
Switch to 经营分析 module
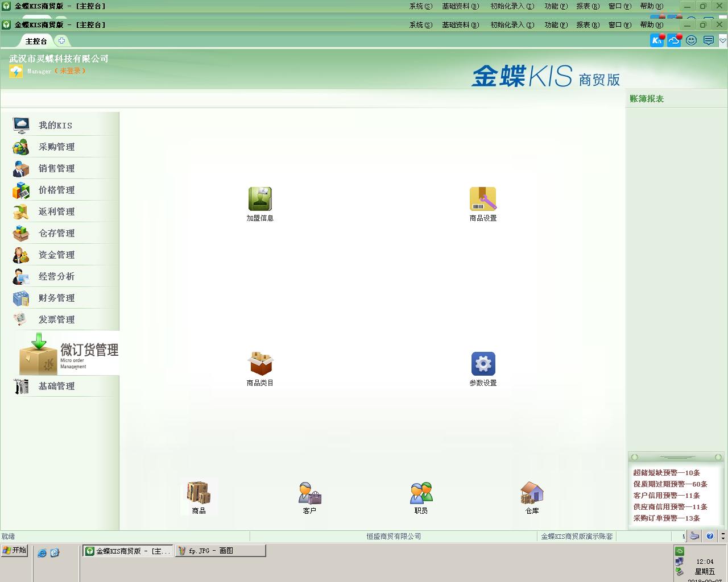pos(60,276)
